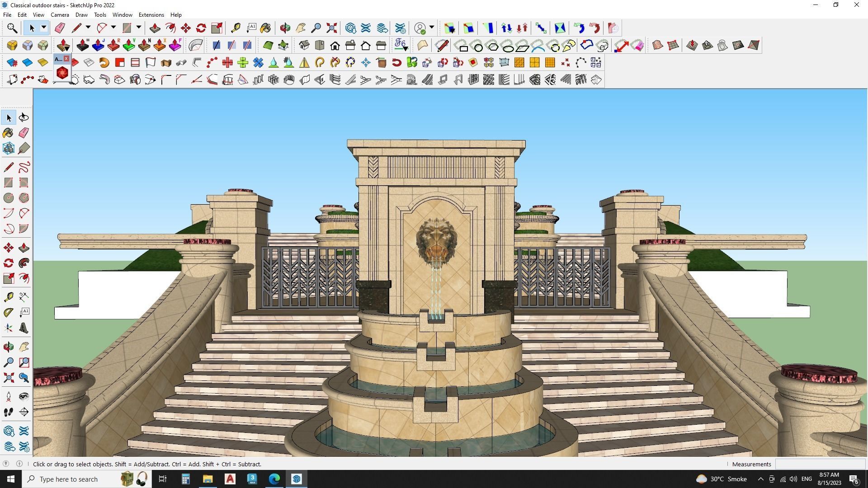Click Search magnifier in top toolbar
Image resolution: width=868 pixels, height=488 pixels.
coord(12,28)
